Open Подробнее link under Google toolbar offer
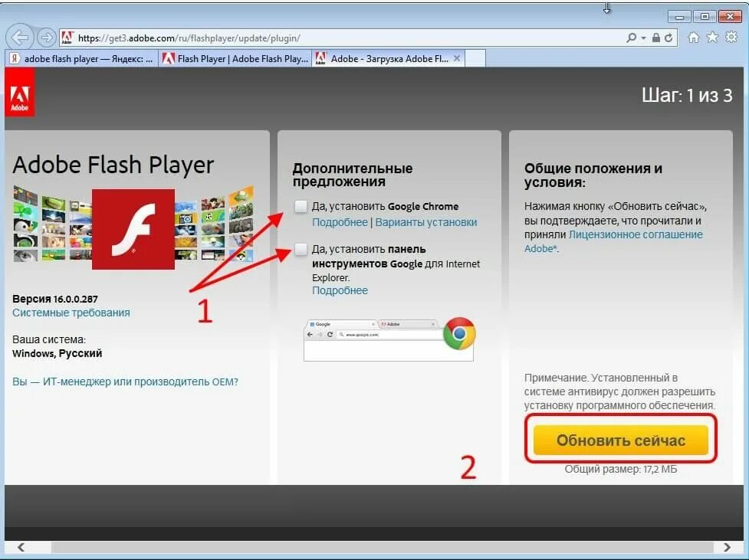Image resolution: width=749 pixels, height=560 pixels. coord(340,290)
